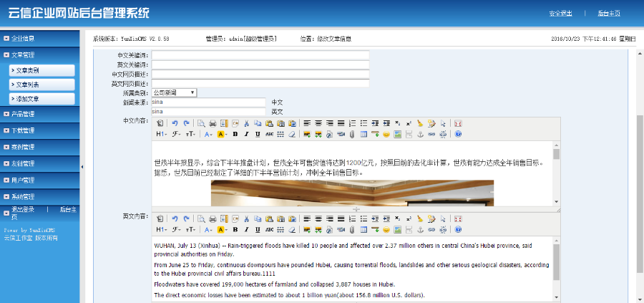Screen dimensions: 644x303
Task: Open 用户管理 in the sidebar
Action: [x=40, y=180]
